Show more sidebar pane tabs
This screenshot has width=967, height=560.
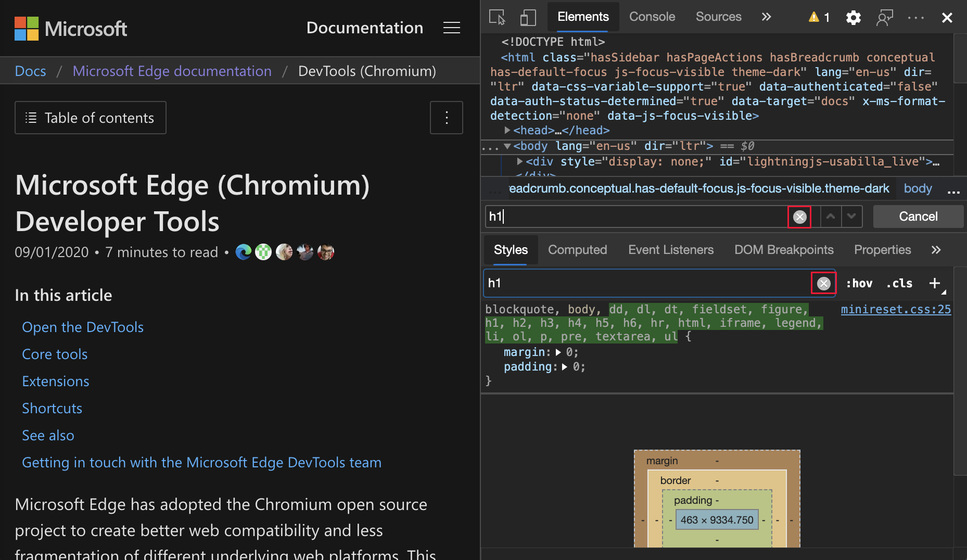(x=936, y=250)
